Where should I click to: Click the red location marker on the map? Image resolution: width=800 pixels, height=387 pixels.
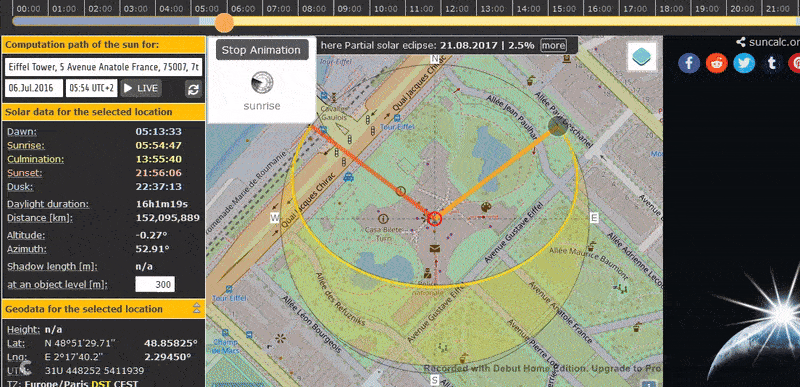(x=434, y=218)
